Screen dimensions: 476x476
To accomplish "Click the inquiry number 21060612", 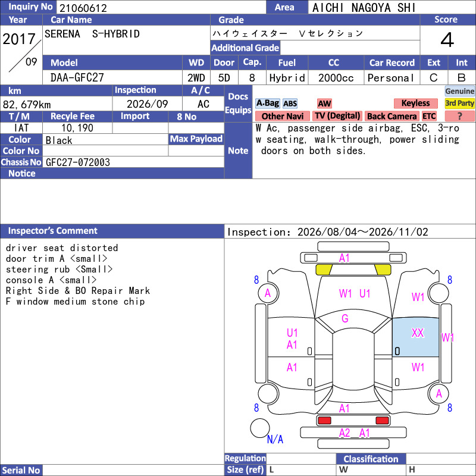I will coord(83,8).
